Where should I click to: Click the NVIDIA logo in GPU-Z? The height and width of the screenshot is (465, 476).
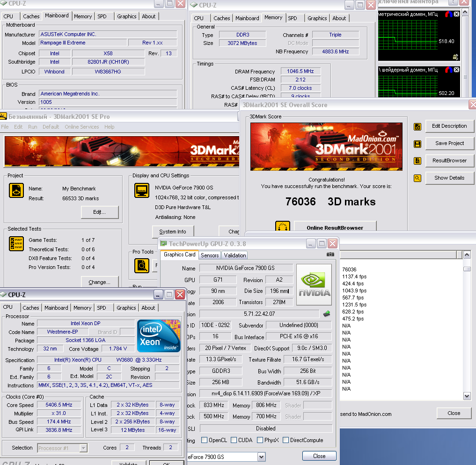(x=314, y=284)
